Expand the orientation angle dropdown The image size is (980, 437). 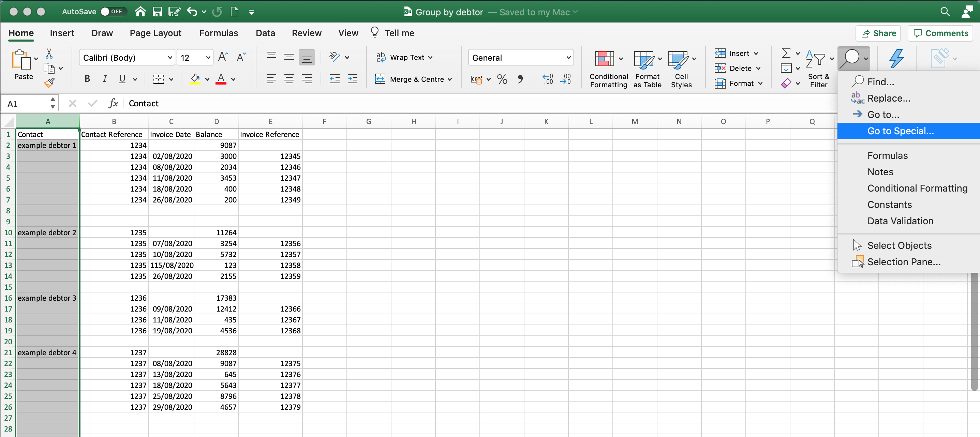(x=347, y=57)
